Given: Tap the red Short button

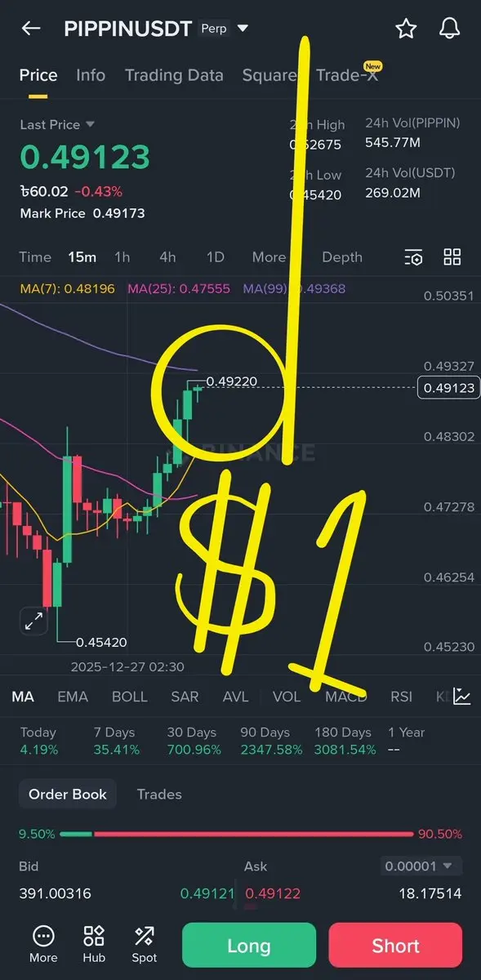Looking at the screenshot, I should click(396, 946).
